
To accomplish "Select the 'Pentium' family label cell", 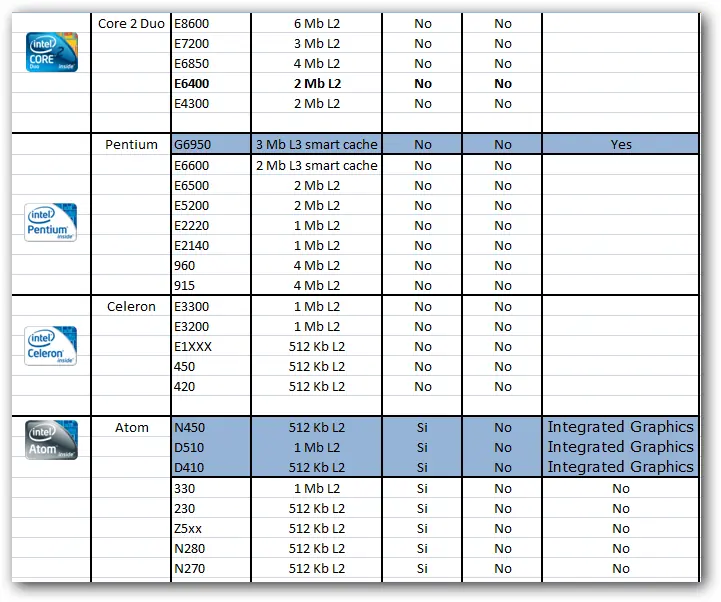I will (x=131, y=144).
